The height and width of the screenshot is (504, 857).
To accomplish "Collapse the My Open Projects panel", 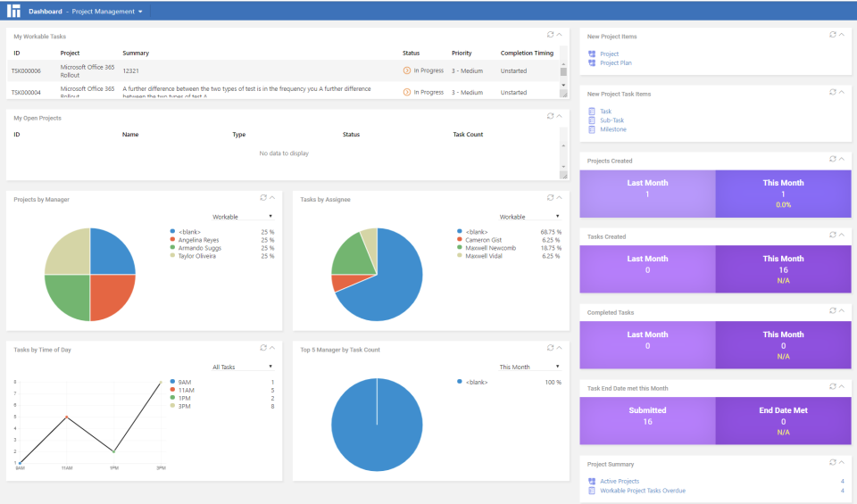I will pos(560,116).
